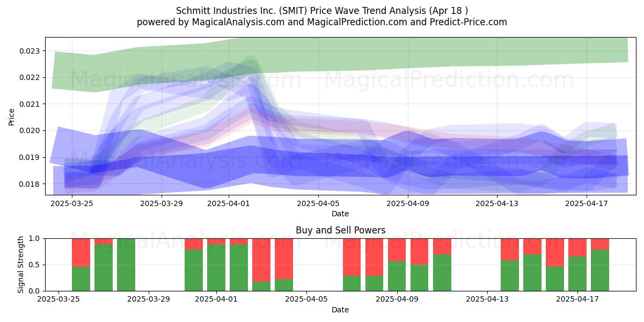
Task: Click the subtitle 'powered by MagicalAnalysis.com' line
Action: [x=322, y=22]
